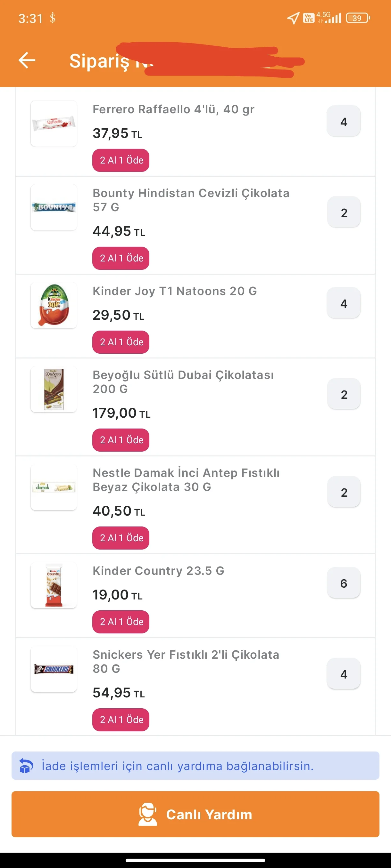391x868 pixels.
Task: Tap the Snickers Yer Fıstıklı product name
Action: (x=186, y=661)
